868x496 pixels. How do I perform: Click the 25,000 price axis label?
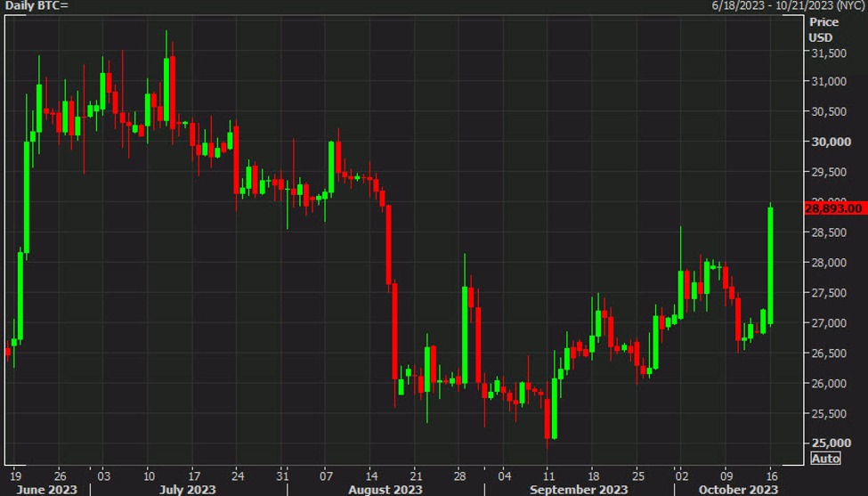point(831,443)
